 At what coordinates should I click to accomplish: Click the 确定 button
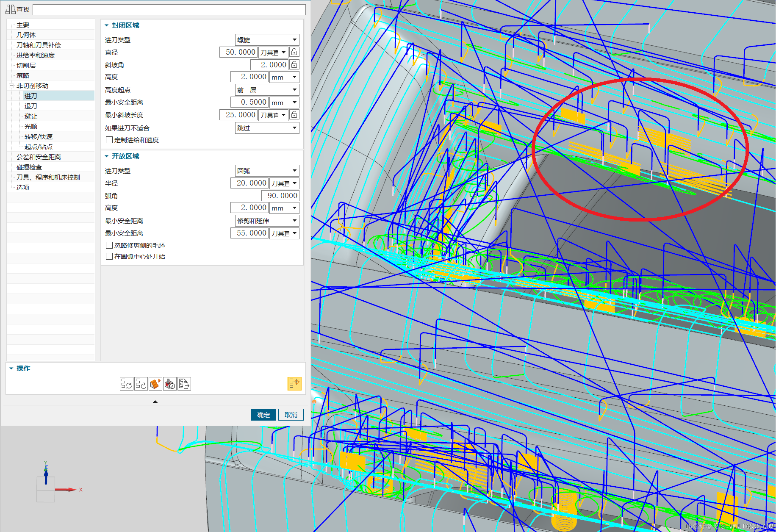click(x=263, y=415)
